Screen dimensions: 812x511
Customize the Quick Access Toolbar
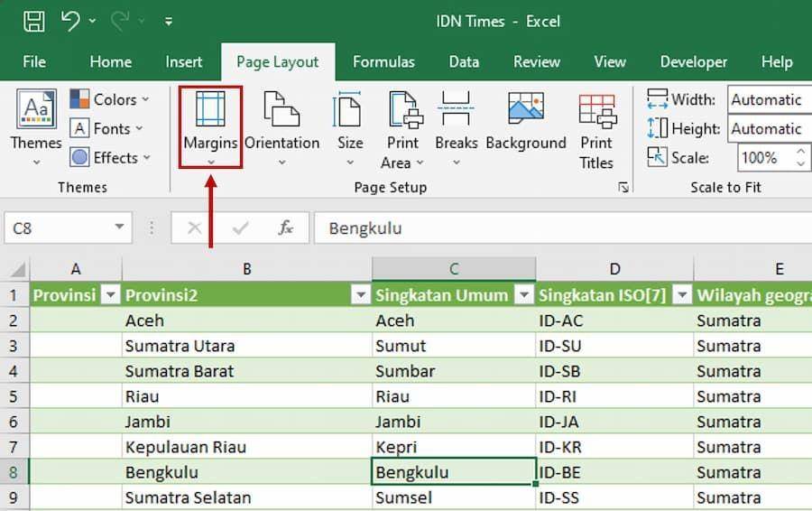(169, 22)
